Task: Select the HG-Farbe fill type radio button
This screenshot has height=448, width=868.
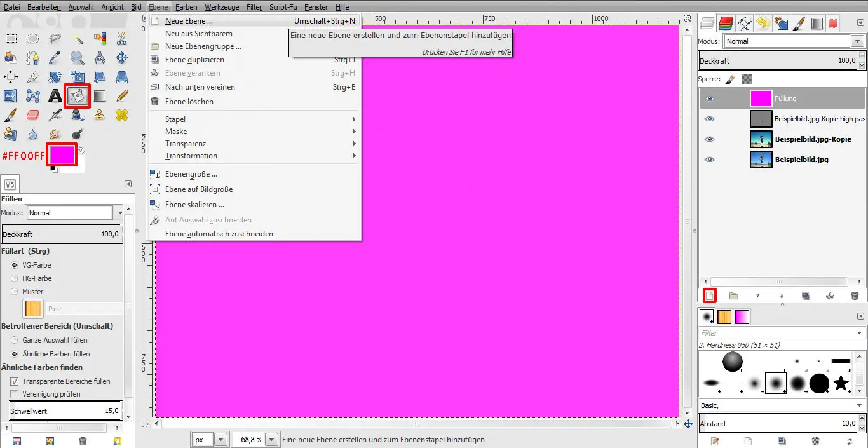Action: click(x=15, y=278)
